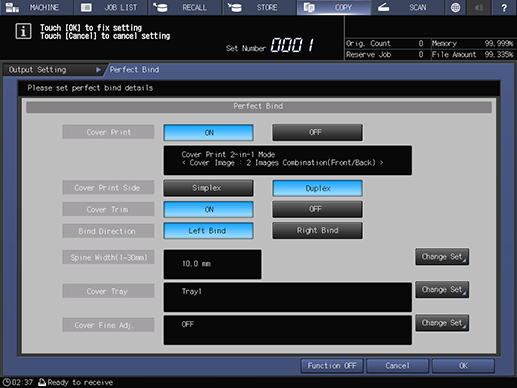The image size is (517, 388).
Task: Open the MACHINE tab
Action: pyautogui.click(x=36, y=7)
